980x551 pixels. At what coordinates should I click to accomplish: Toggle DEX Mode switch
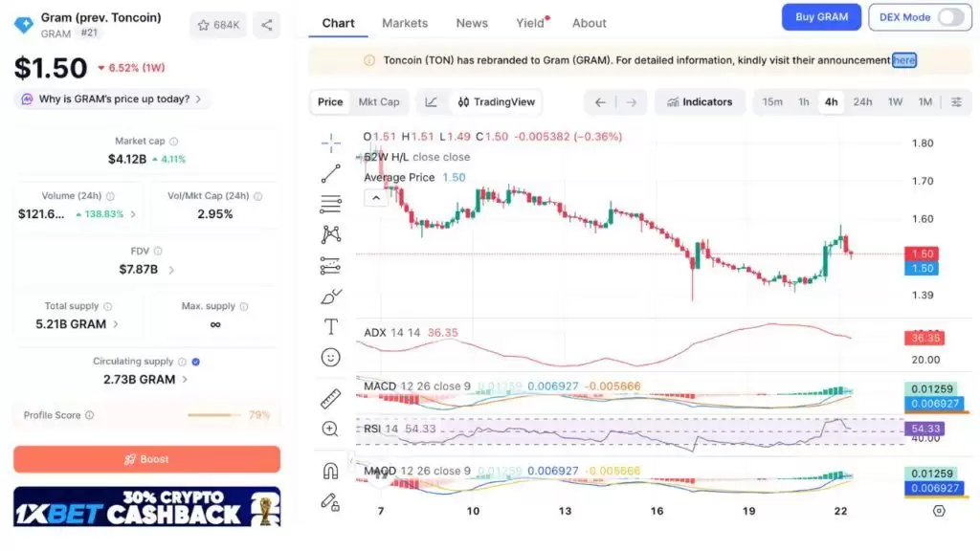pos(950,17)
